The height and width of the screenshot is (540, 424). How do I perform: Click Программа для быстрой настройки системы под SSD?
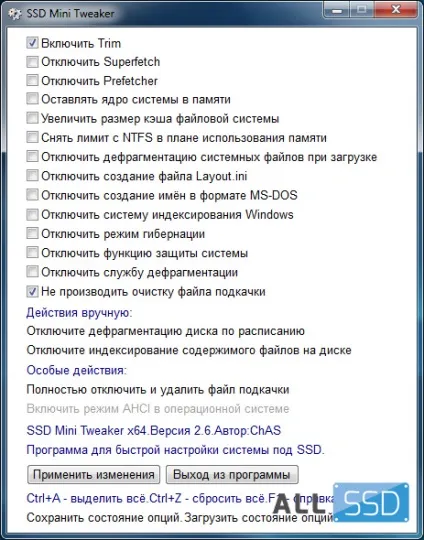tap(175, 450)
